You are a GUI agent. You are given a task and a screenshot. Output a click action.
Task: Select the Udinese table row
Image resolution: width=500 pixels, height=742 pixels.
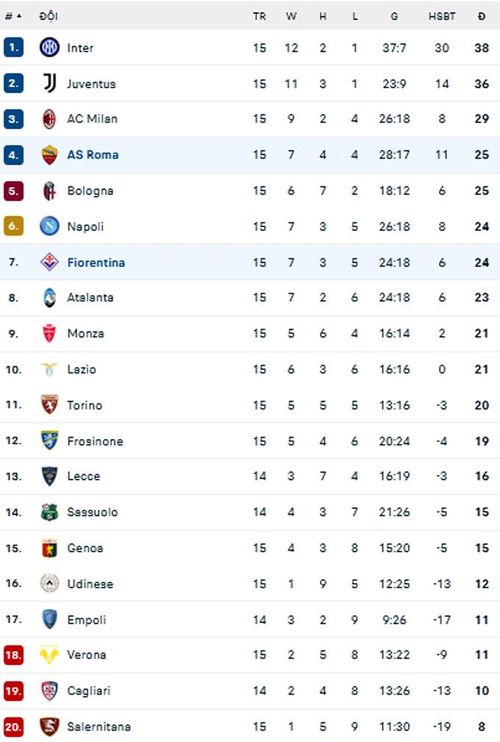[250, 583]
